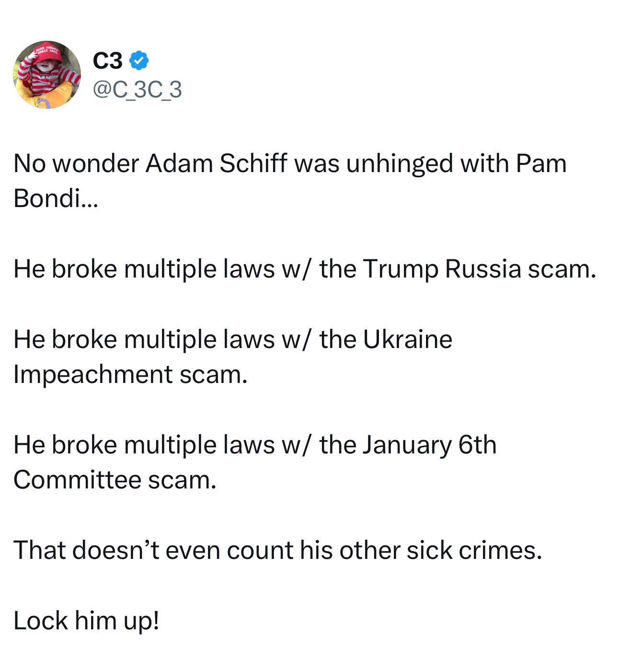Click the word "unhinged" in the tweet
The image size is (618, 672).
399,163
